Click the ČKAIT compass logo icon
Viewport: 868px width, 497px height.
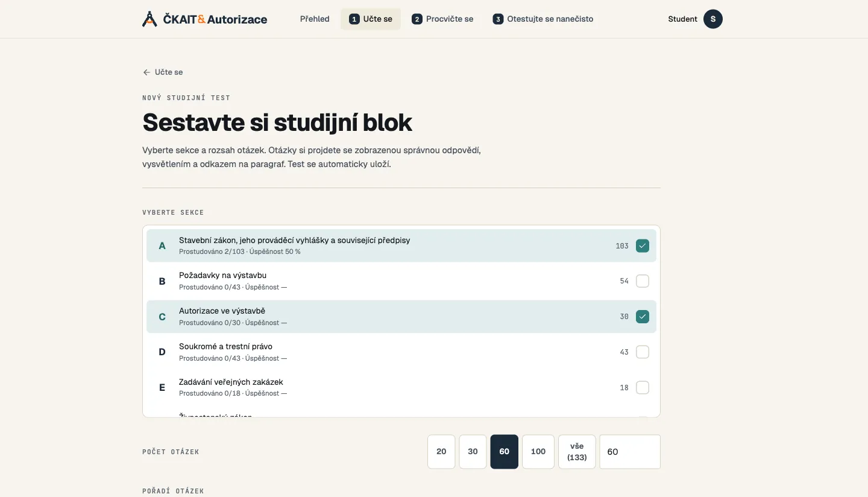click(x=149, y=19)
